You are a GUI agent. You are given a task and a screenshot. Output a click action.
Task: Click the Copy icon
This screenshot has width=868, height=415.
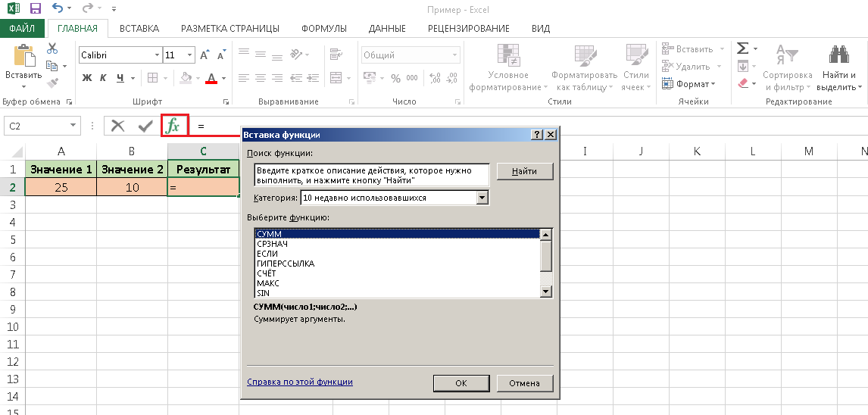[52, 66]
